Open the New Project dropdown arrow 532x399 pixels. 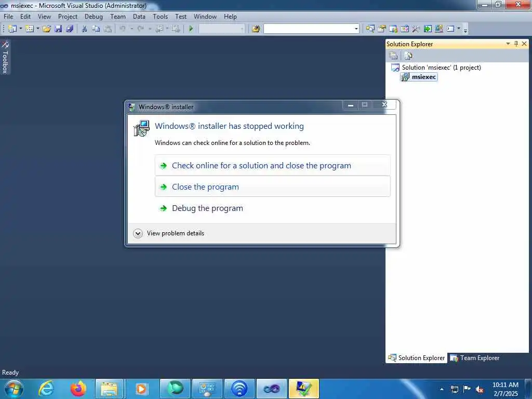20,29
